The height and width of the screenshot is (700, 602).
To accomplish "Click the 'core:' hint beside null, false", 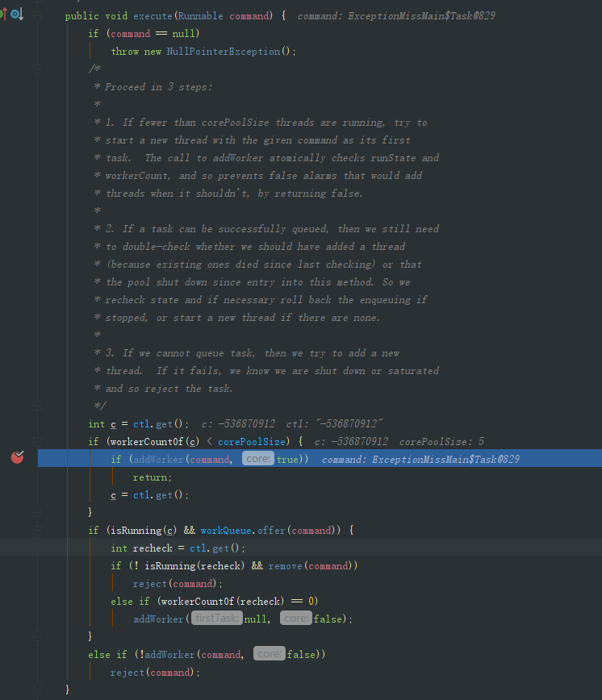I will 296,619.
